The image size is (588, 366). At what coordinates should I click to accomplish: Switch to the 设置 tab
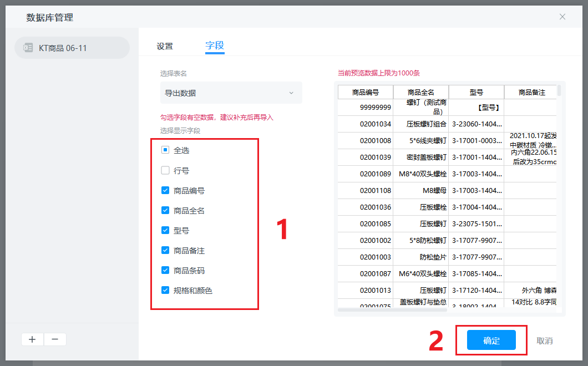tap(165, 47)
